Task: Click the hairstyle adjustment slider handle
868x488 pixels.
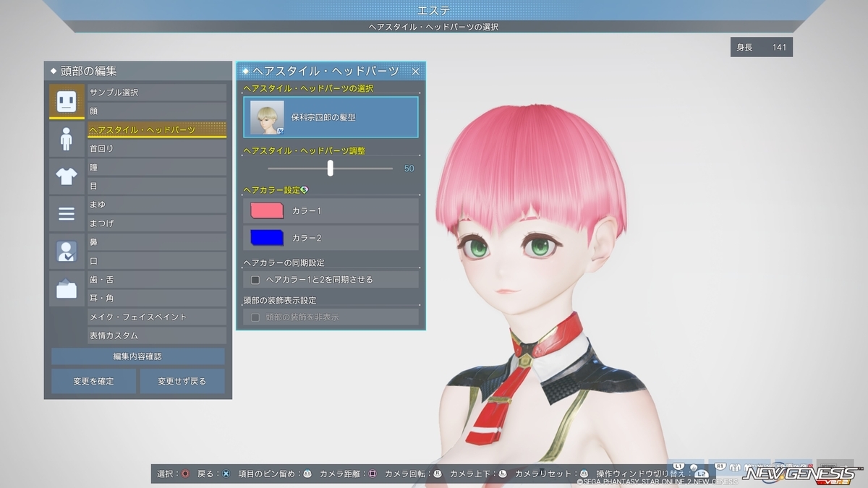Action: 331,168
